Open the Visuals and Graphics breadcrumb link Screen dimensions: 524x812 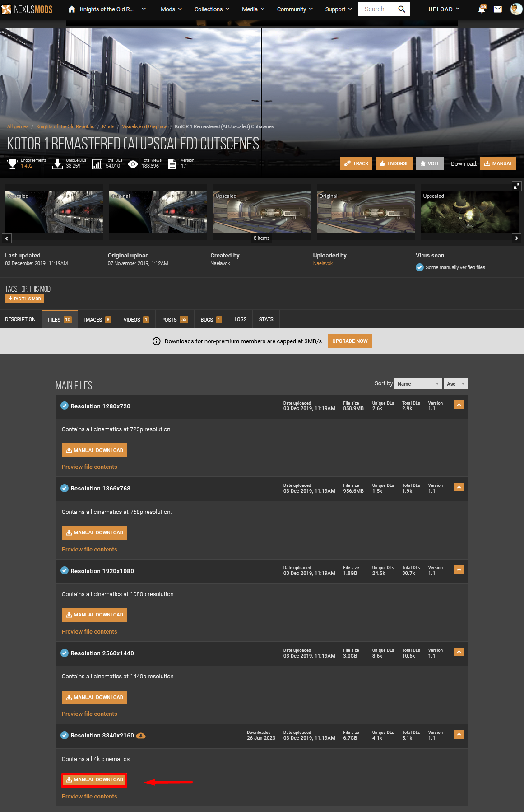pyautogui.click(x=144, y=126)
